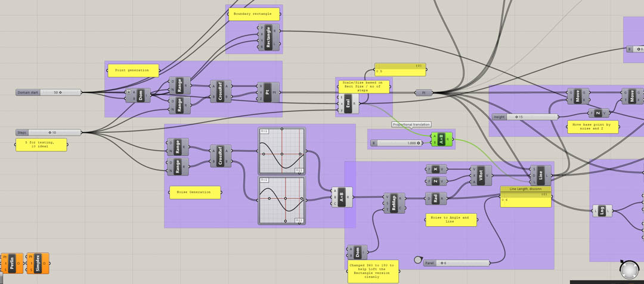
Task: Click the Height slider grip
Action: tap(517, 117)
